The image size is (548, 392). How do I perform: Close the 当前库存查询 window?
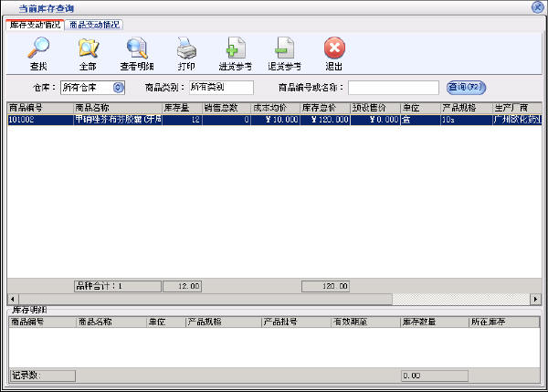pyautogui.click(x=538, y=7)
